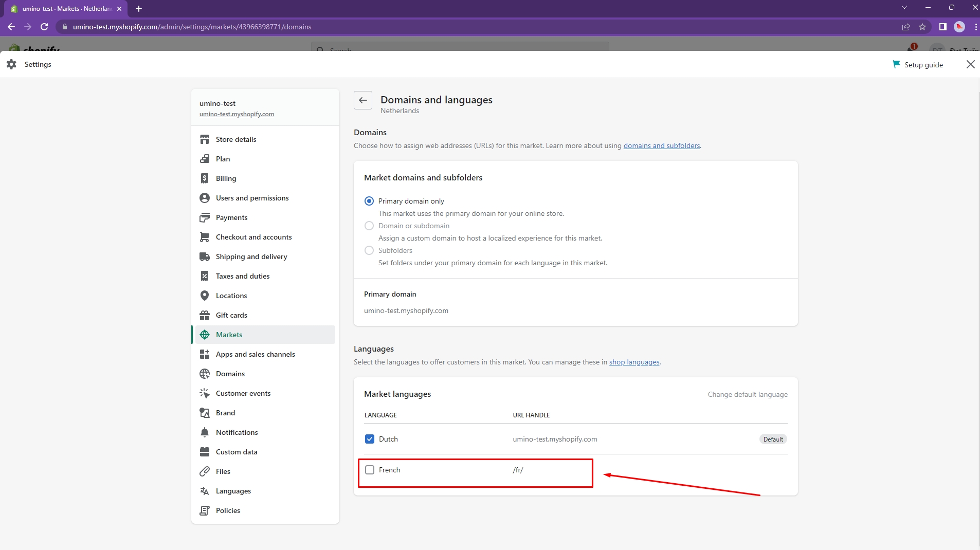This screenshot has width=980, height=550.
Task: Bookmark this page with the star icon
Action: click(x=922, y=27)
